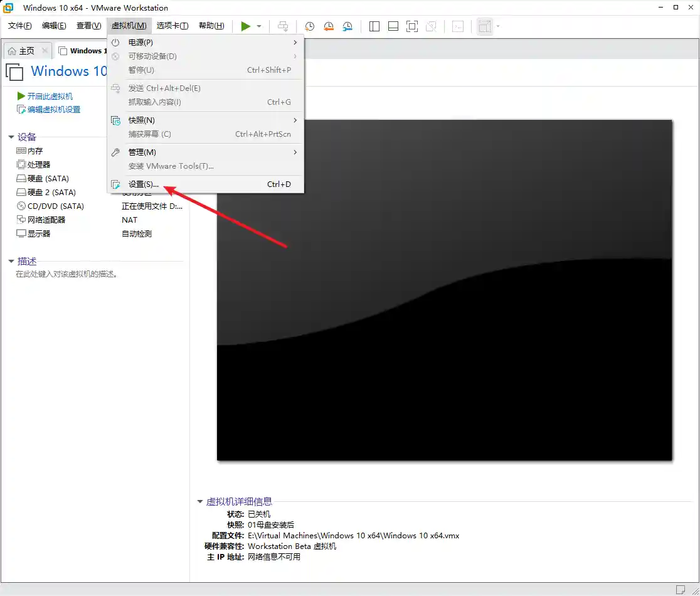Enter full screen mode from the toolbar

click(412, 26)
